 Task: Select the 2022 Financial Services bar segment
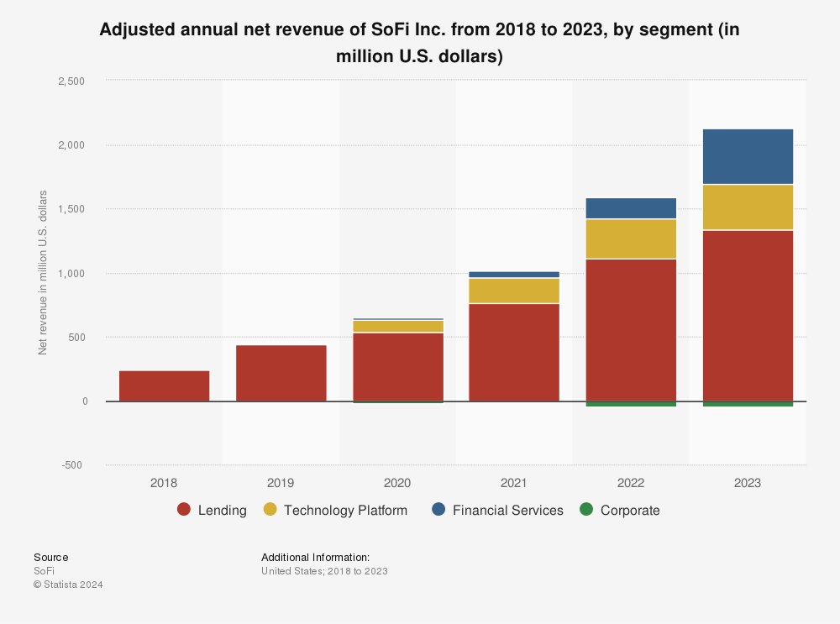pos(631,208)
